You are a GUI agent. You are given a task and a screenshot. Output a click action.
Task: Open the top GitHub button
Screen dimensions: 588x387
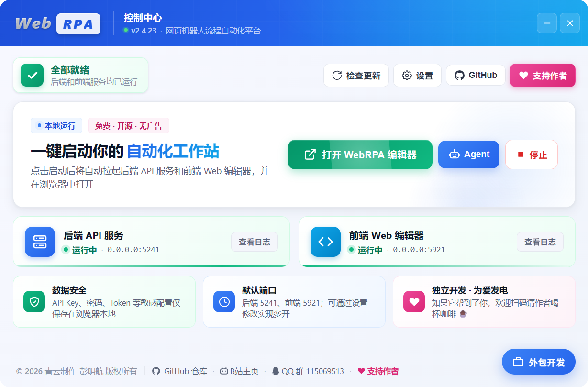point(476,75)
